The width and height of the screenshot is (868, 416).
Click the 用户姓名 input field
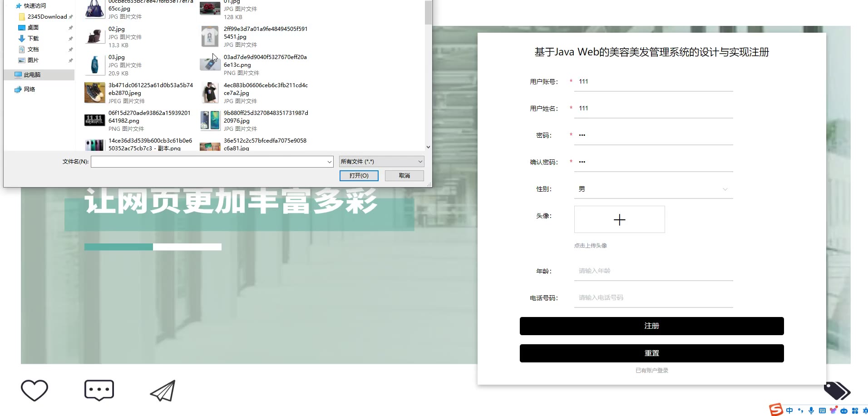653,109
